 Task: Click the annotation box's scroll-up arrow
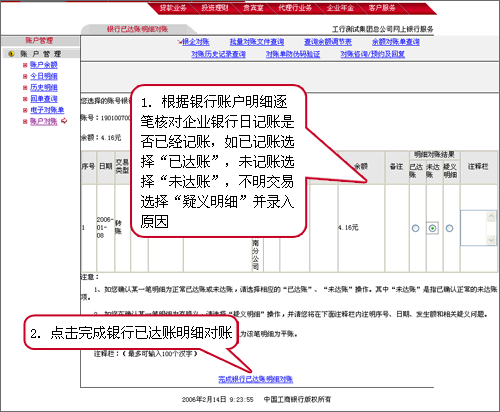[x=491, y=216]
